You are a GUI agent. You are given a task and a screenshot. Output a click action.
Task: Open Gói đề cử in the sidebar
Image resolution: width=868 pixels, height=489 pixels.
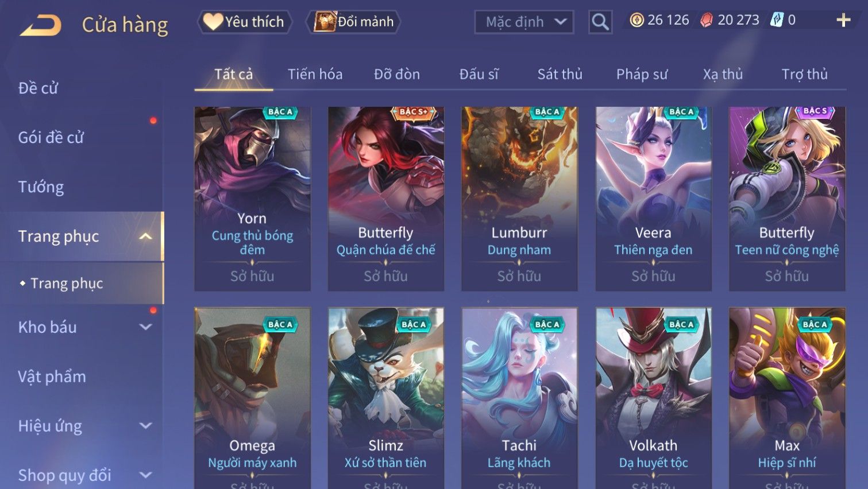pos(51,138)
